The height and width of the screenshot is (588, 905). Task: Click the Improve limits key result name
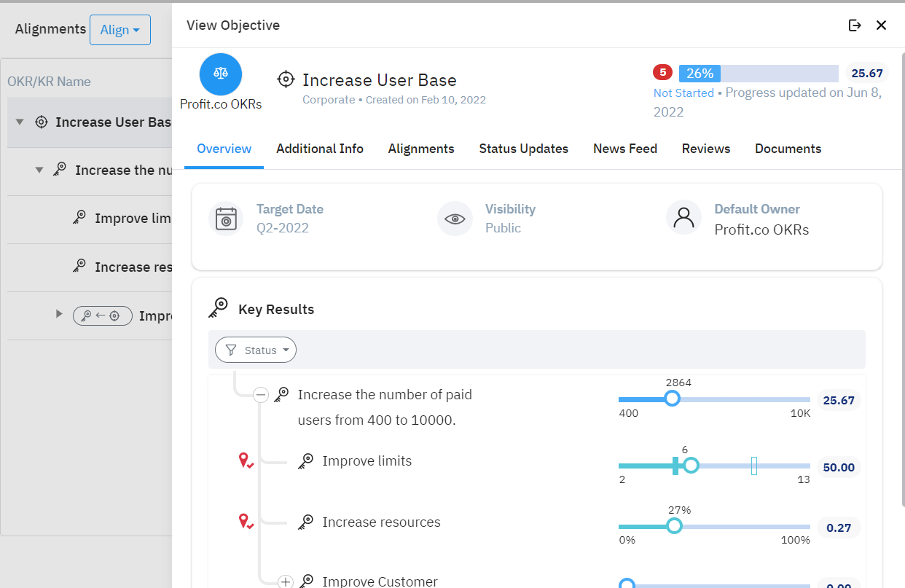tap(367, 461)
